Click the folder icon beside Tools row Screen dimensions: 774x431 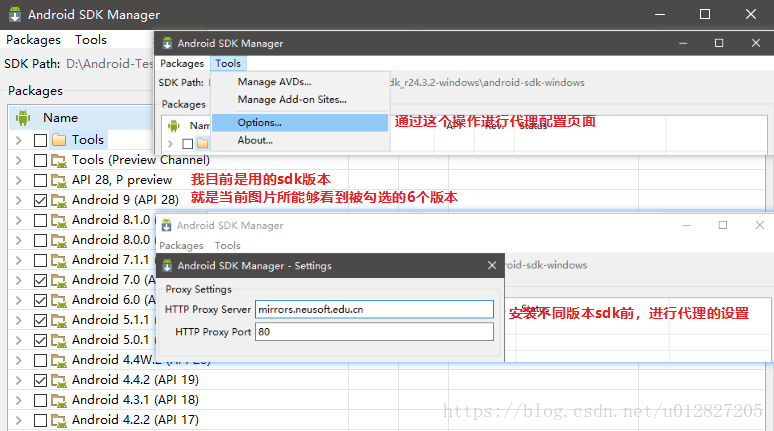tap(59, 140)
